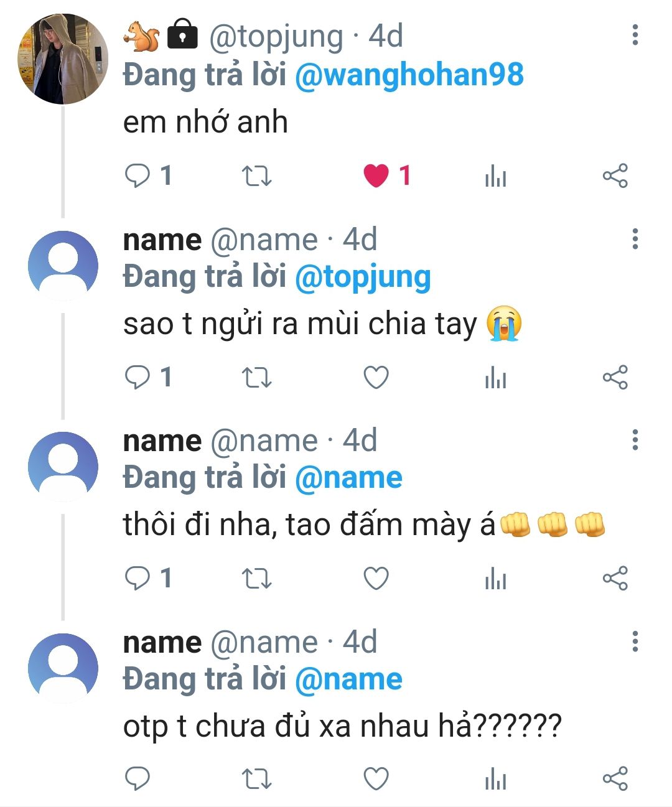Retweet the "em nhớ anh" tweet
Viewport: 672px width, 807px height.
(x=256, y=176)
